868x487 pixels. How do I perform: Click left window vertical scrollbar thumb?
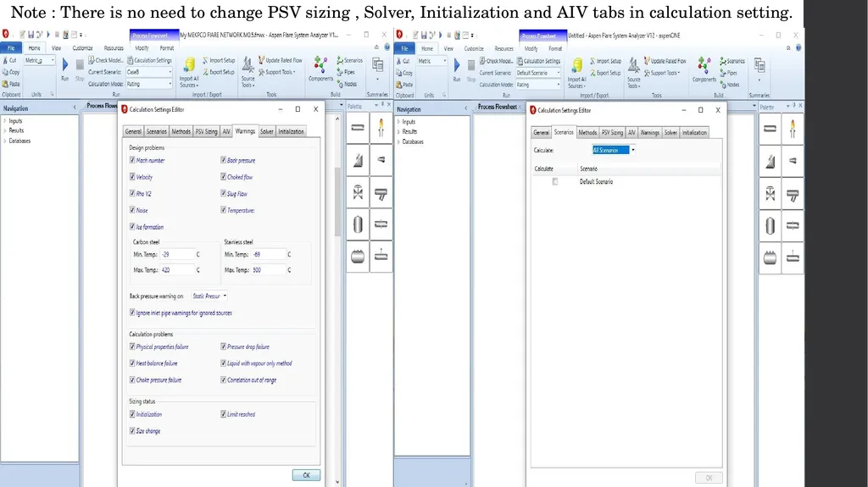click(337, 202)
